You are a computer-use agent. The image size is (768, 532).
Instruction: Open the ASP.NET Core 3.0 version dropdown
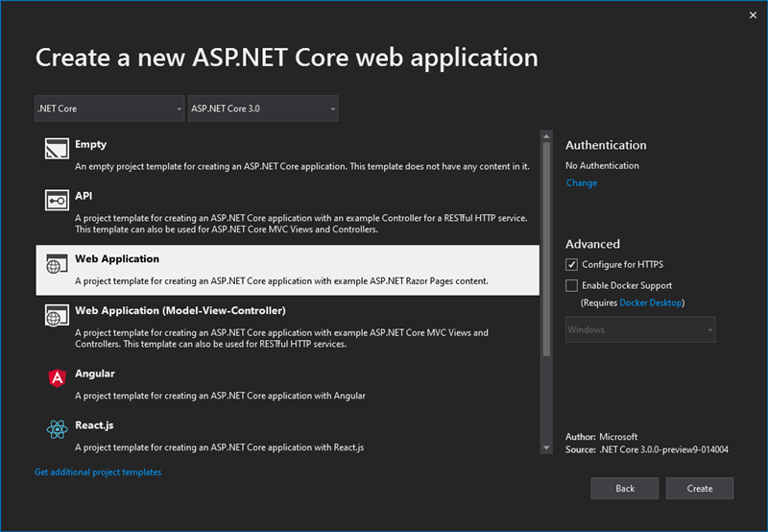click(264, 109)
